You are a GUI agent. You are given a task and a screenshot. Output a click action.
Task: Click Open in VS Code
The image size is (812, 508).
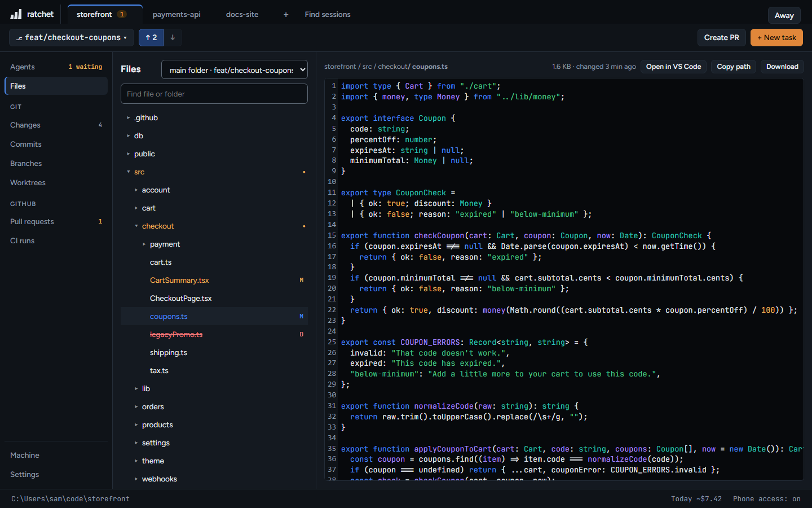coord(673,67)
